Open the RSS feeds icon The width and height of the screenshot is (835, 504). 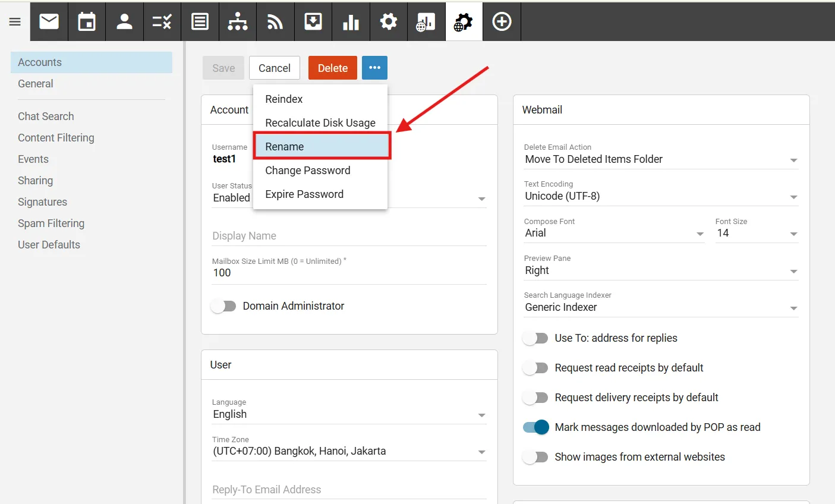pyautogui.click(x=275, y=22)
